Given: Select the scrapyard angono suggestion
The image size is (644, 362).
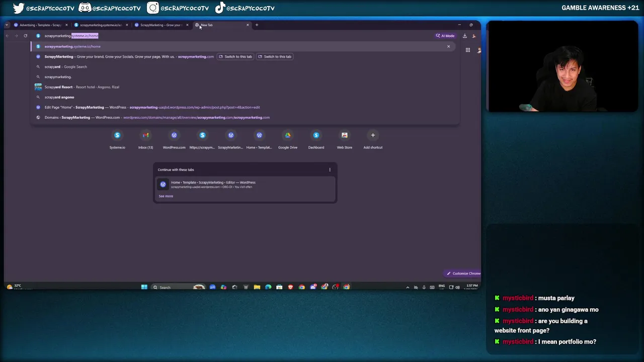Looking at the screenshot, I should [x=244, y=97].
